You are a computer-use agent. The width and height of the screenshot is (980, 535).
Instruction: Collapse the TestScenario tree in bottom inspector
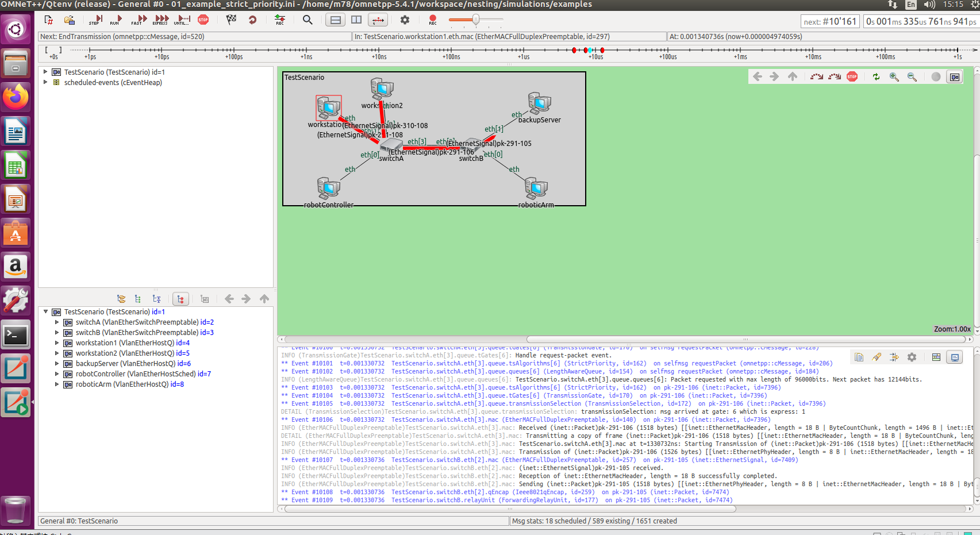pos(45,311)
